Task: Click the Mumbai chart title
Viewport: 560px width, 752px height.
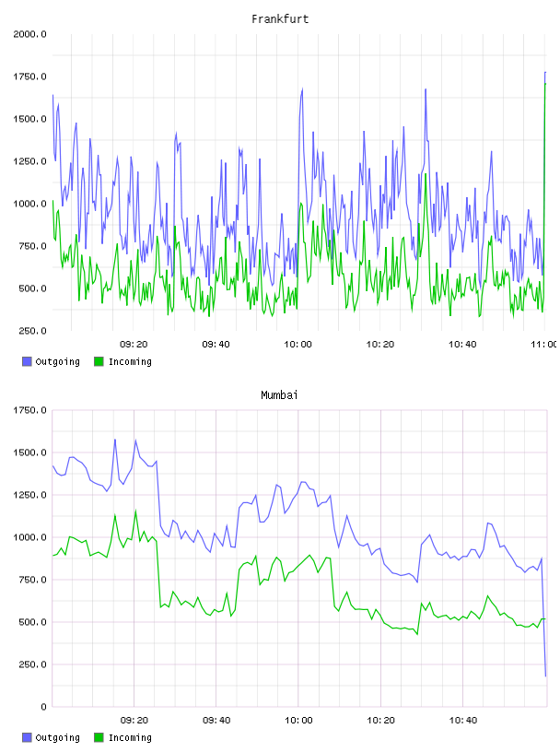Action: tap(279, 395)
